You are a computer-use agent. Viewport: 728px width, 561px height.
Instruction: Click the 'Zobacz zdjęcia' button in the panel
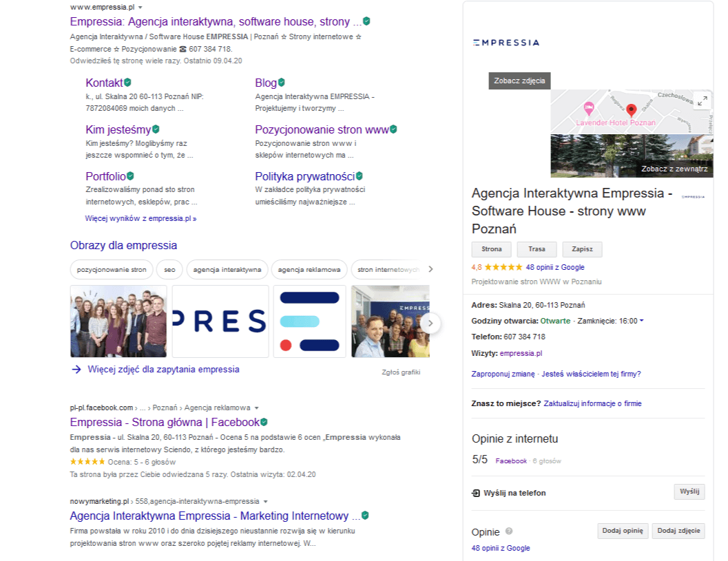click(519, 81)
